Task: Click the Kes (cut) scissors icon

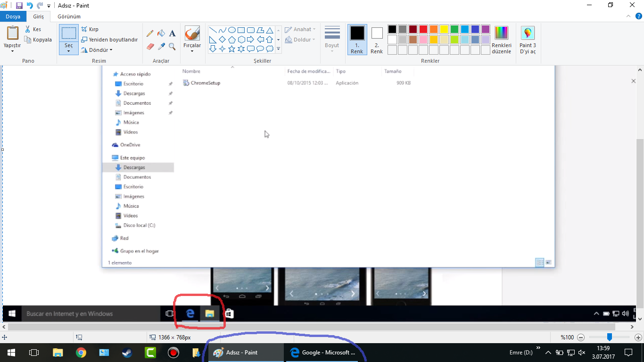Action: [28, 29]
